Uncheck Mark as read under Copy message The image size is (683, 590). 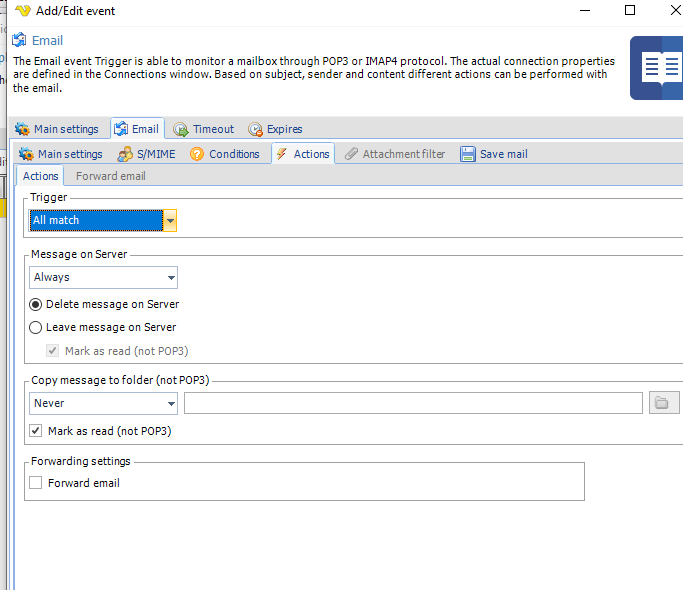[37, 431]
